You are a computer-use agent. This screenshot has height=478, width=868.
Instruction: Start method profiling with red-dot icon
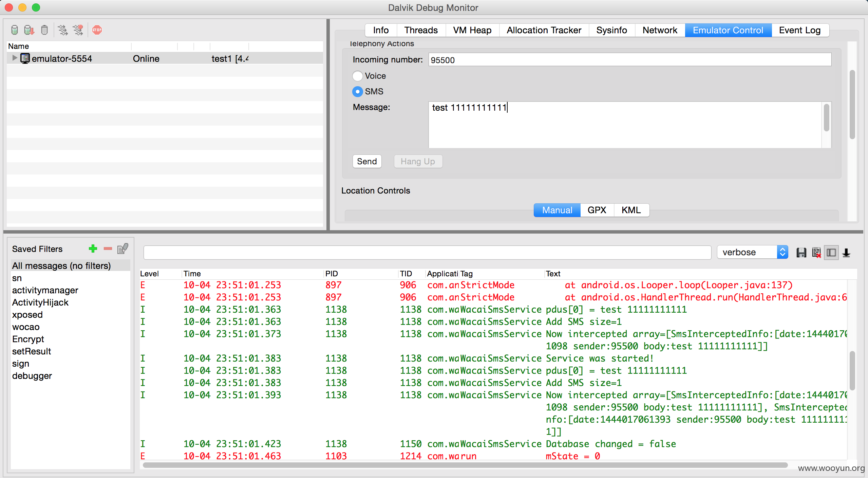(78, 30)
